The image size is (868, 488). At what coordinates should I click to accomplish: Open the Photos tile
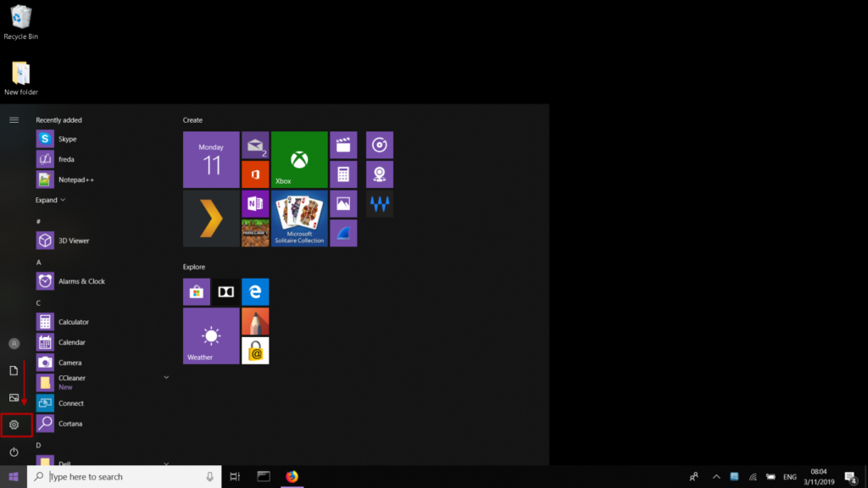click(343, 203)
